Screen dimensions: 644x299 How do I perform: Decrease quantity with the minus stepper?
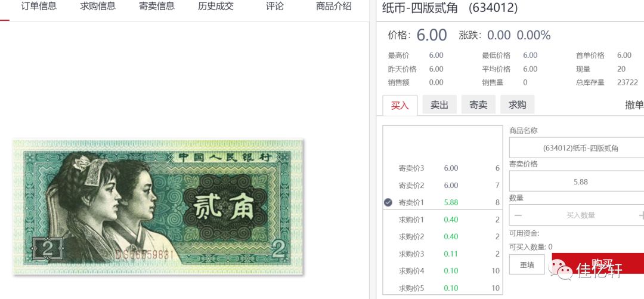pos(518,215)
